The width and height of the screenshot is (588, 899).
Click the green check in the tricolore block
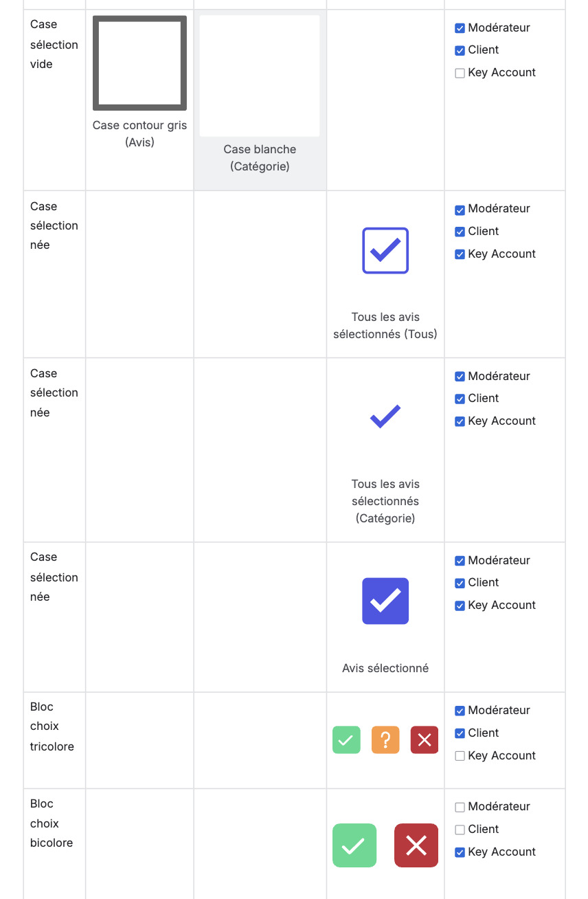[346, 740]
